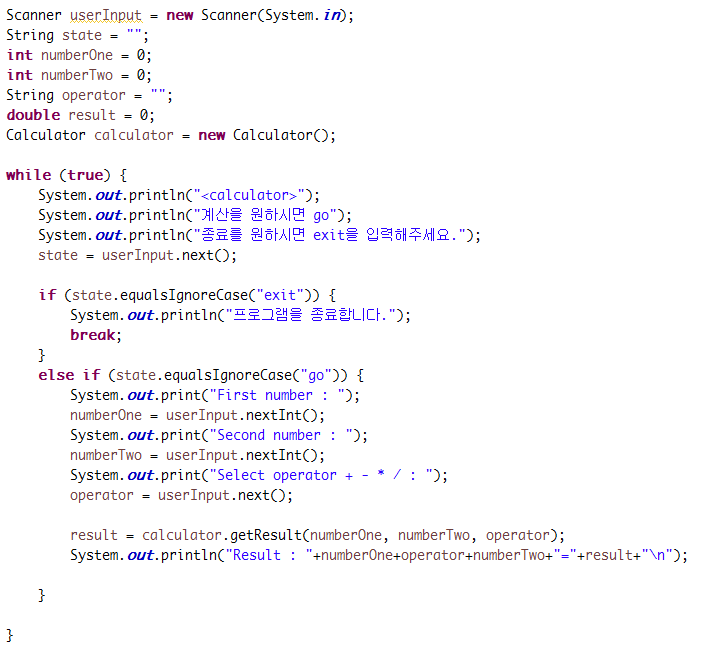The width and height of the screenshot is (706, 649).
Task: Click the "Second number : " print statement
Action: (x=219, y=436)
